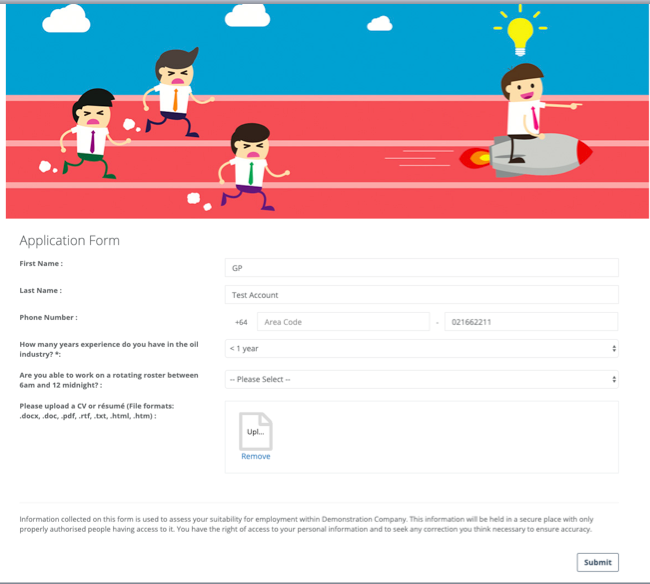The height and width of the screenshot is (584, 650).
Task: Click the rocket banner image
Action: pyautogui.click(x=327, y=111)
